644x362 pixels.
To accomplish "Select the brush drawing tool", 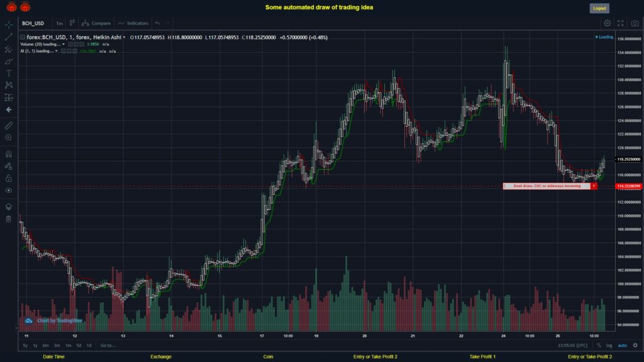I will pyautogui.click(x=9, y=62).
